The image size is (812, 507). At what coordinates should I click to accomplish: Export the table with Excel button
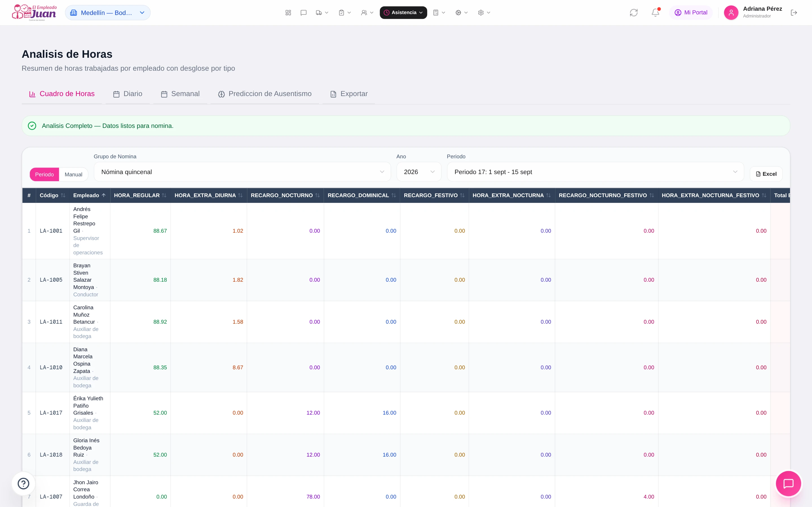click(766, 174)
